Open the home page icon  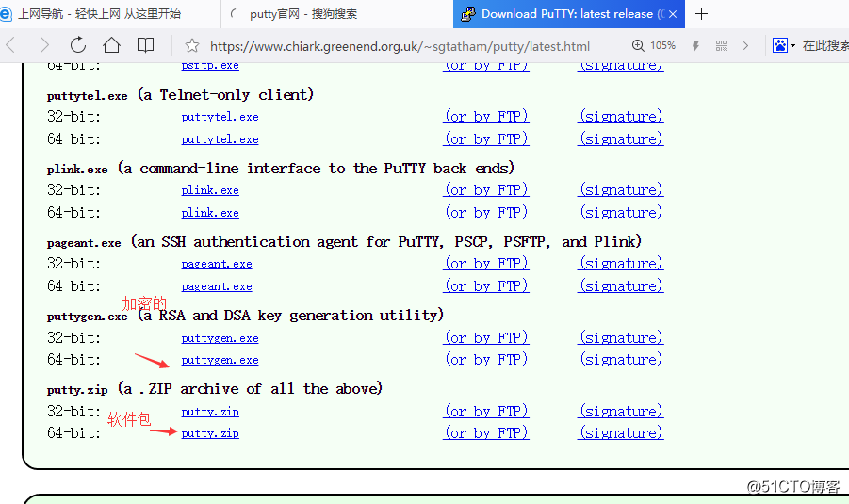click(111, 45)
